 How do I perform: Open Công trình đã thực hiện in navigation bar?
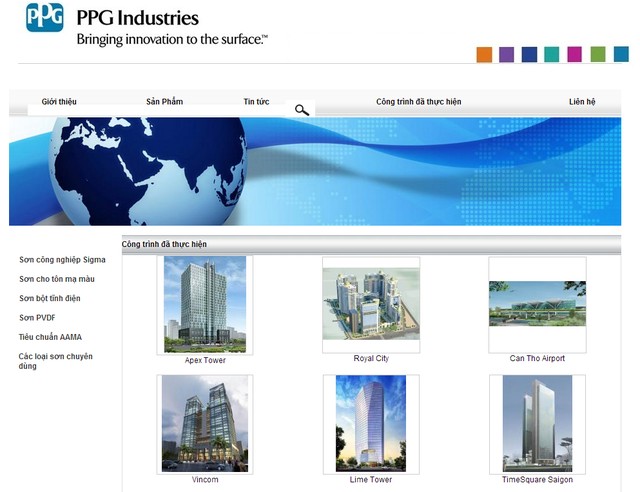[419, 101]
